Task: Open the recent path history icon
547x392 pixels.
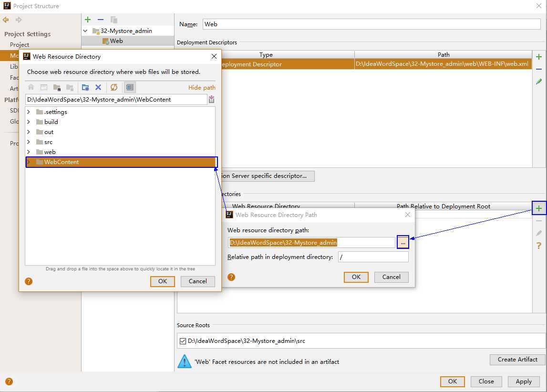Action: click(x=211, y=99)
